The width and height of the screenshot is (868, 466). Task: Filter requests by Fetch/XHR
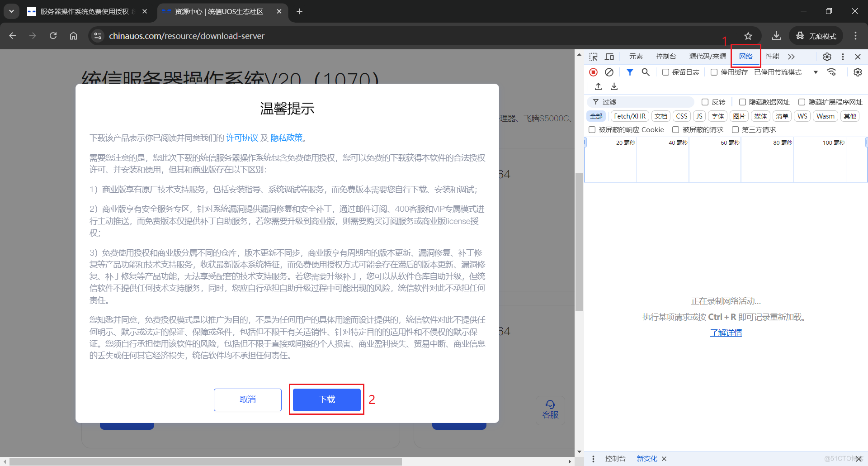tap(630, 116)
